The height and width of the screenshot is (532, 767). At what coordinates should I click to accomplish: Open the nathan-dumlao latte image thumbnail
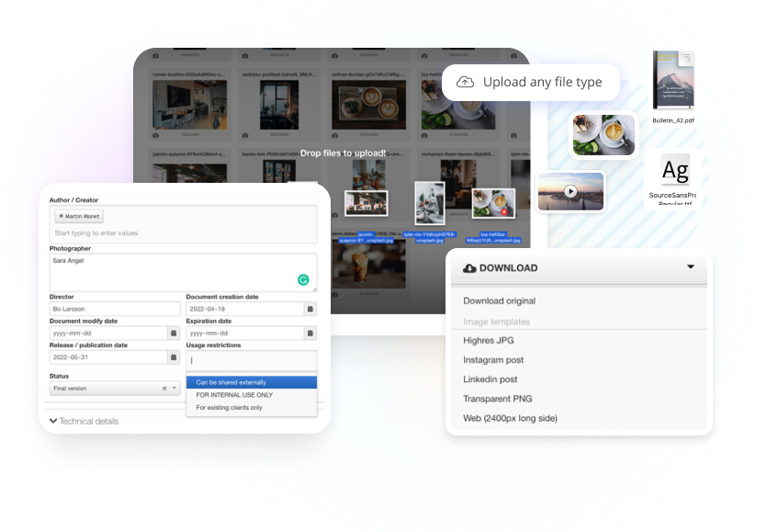tap(369, 105)
